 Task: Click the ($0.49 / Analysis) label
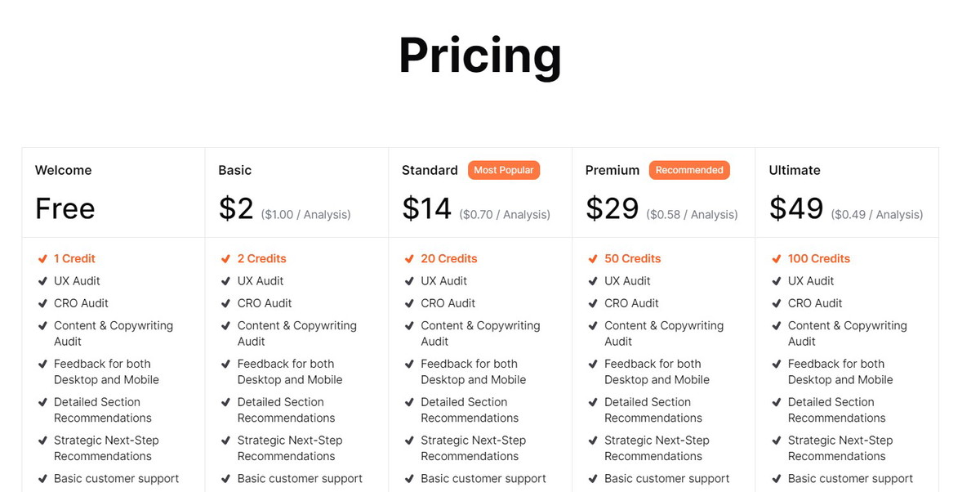tap(877, 214)
